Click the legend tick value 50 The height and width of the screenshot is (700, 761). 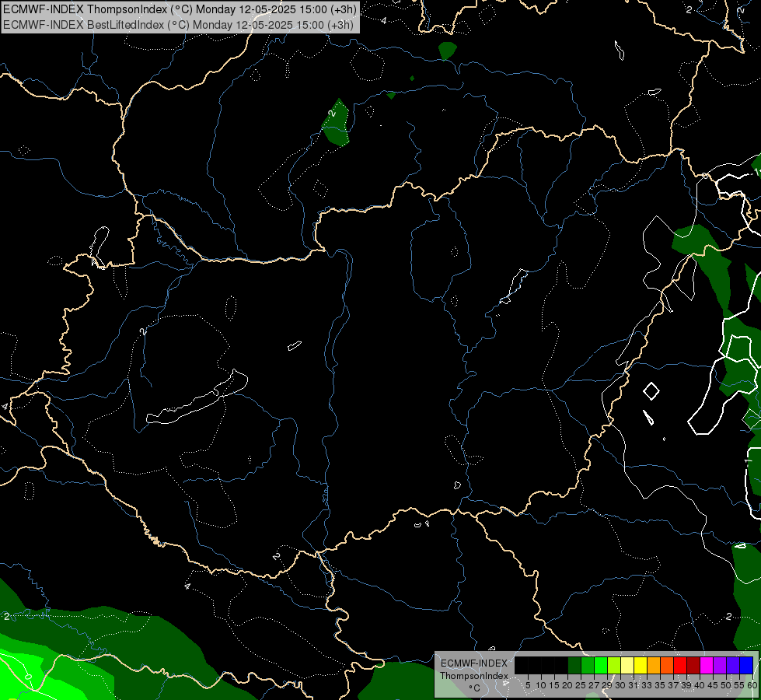pyautogui.click(x=726, y=685)
